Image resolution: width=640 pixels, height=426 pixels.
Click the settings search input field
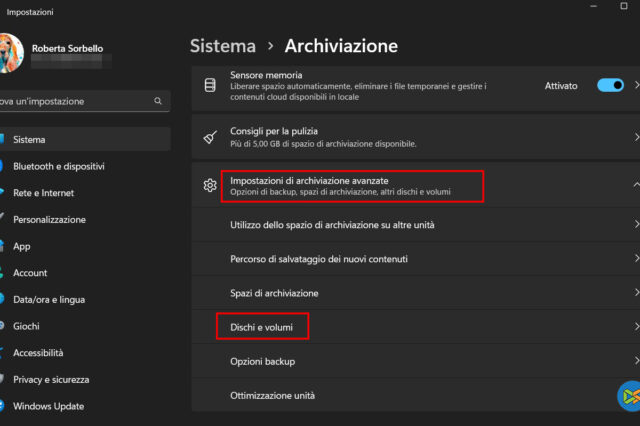75,101
